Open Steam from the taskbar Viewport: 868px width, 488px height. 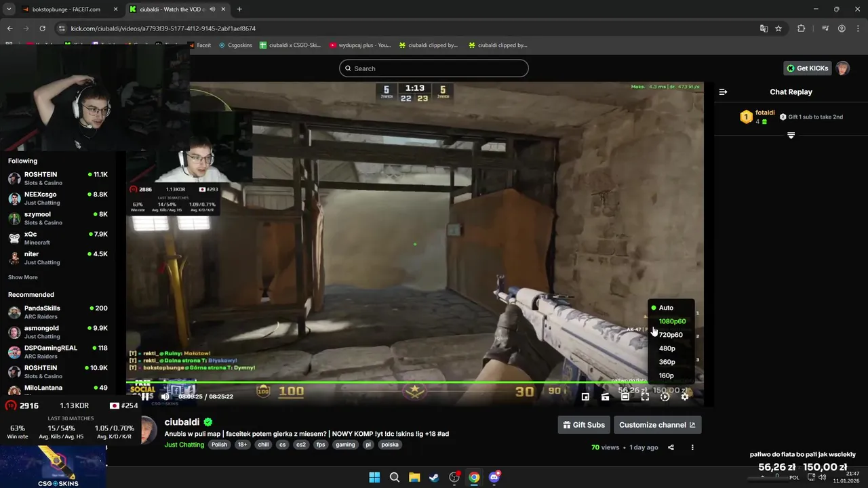coord(434,477)
